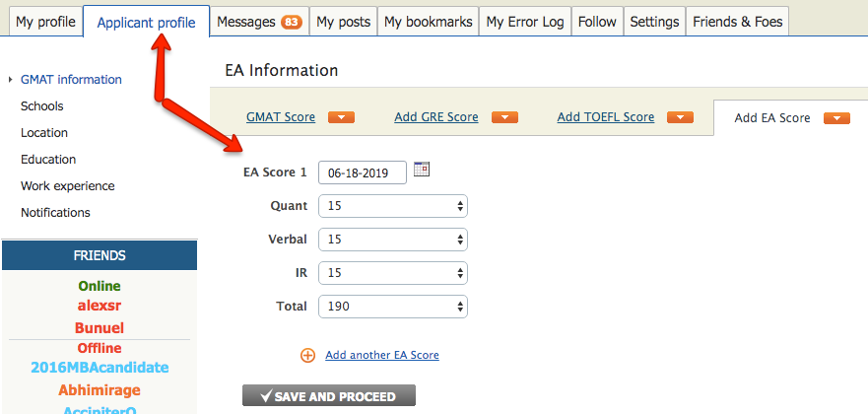Open friend Bunuel's profile link
The height and width of the screenshot is (414, 868).
(100, 327)
